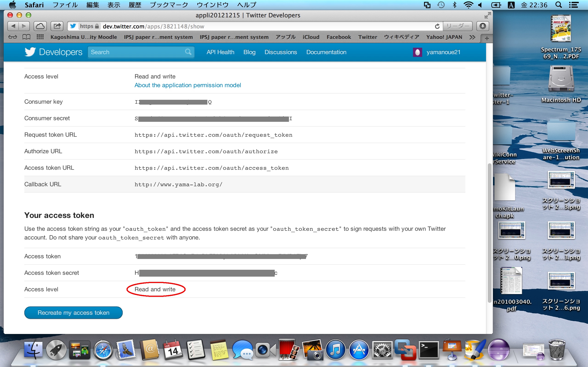Click the Documentation navigation link

326,52
